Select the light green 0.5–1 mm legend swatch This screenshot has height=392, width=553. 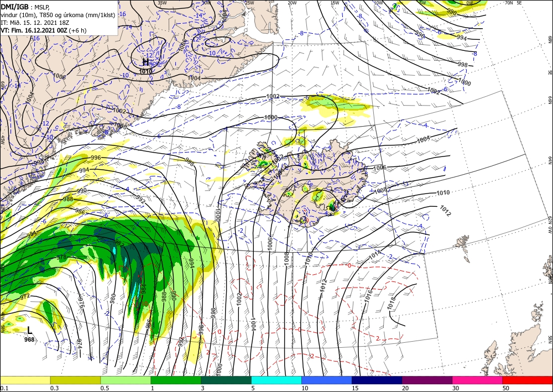126,380
